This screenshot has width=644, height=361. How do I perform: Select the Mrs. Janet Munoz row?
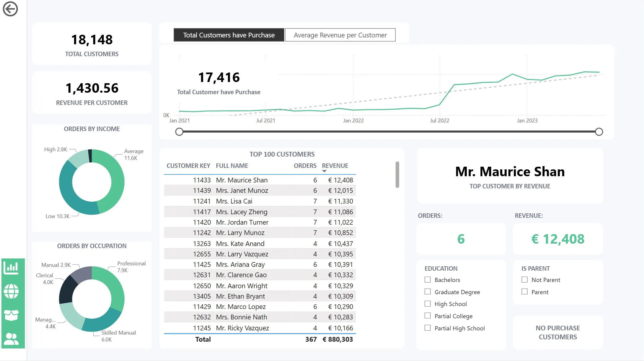[260, 190]
